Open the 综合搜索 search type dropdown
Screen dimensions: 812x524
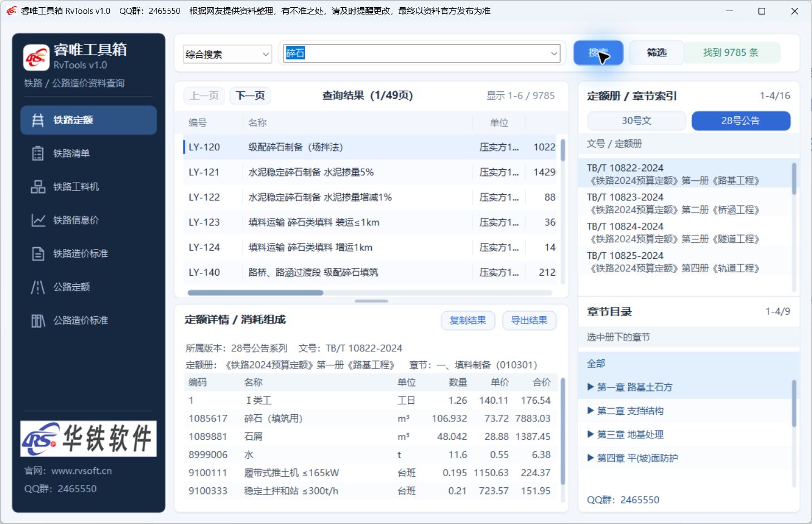pyautogui.click(x=227, y=54)
